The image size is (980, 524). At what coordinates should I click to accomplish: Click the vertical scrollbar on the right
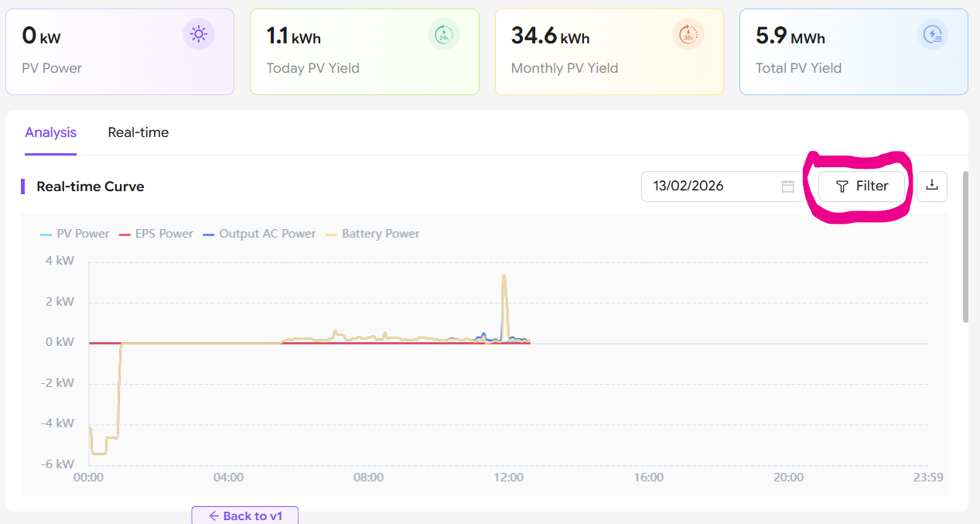point(965,246)
